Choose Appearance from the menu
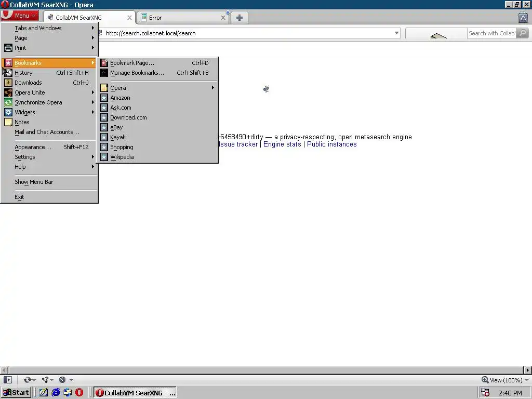 (x=49, y=147)
